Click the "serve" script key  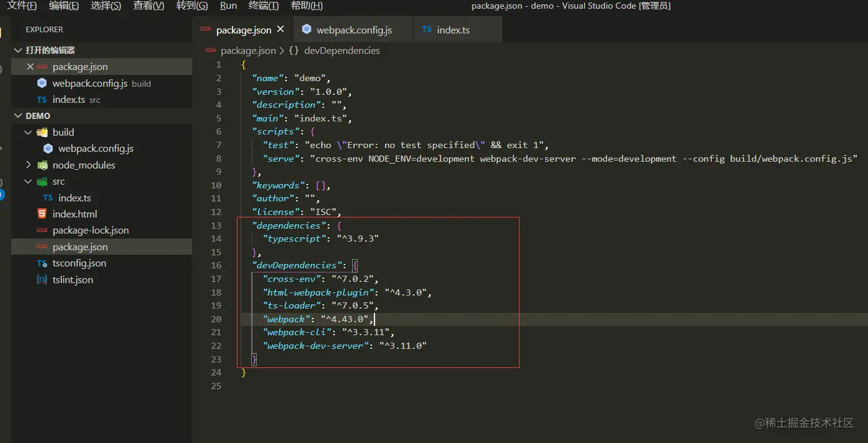click(281, 159)
